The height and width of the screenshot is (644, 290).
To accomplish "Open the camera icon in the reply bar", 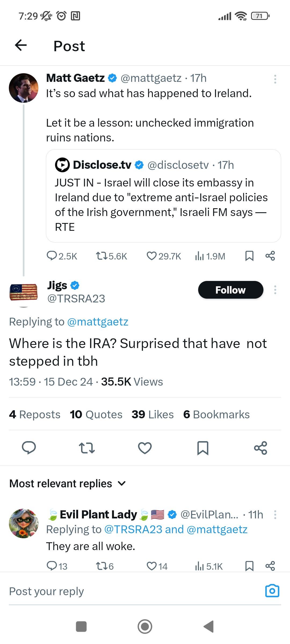I will 272,591.
